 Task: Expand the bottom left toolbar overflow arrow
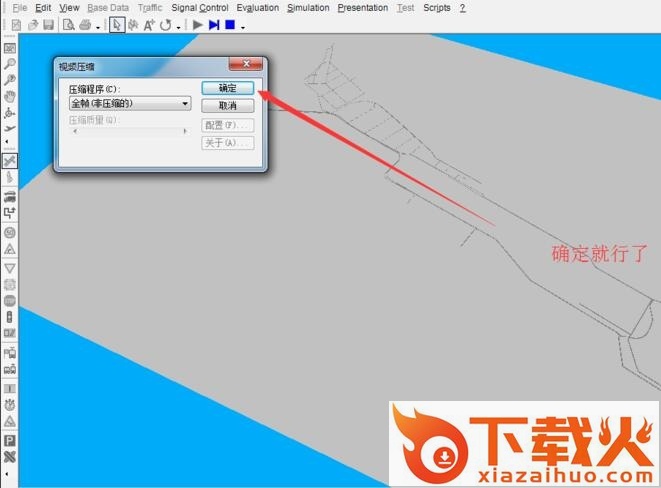pyautogui.click(x=7, y=474)
